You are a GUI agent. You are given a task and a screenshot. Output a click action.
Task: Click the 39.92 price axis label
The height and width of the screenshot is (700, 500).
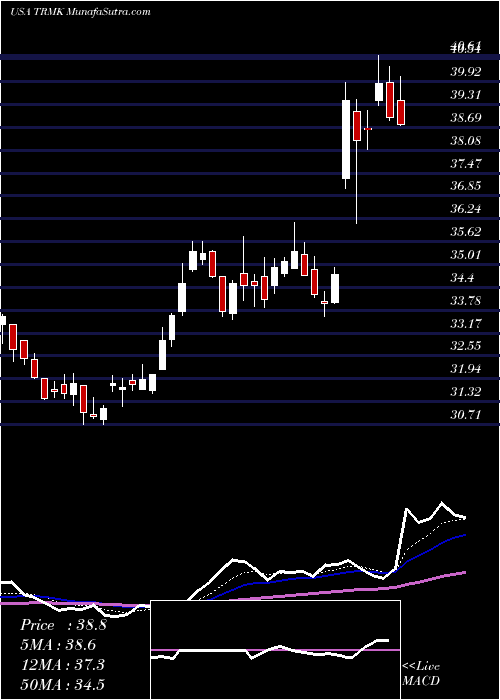[466, 72]
